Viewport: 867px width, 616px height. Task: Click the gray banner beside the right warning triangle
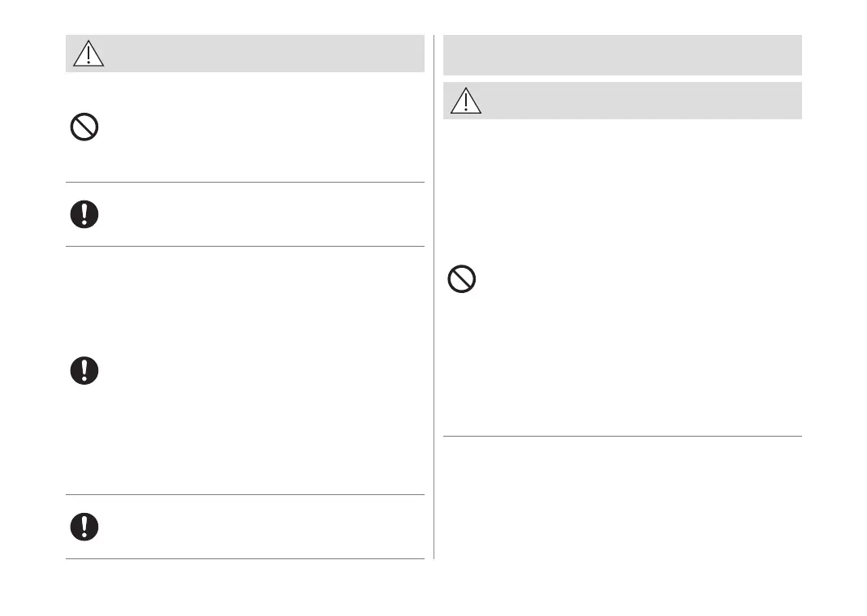[641, 100]
